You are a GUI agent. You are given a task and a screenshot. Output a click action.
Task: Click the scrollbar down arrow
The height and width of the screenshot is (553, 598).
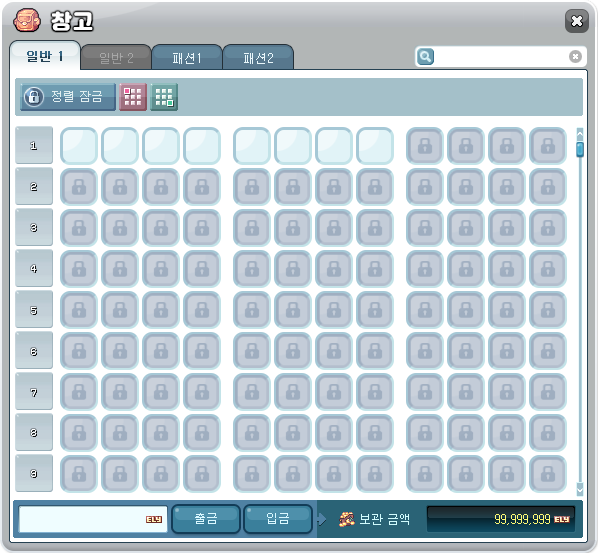pyautogui.click(x=580, y=489)
